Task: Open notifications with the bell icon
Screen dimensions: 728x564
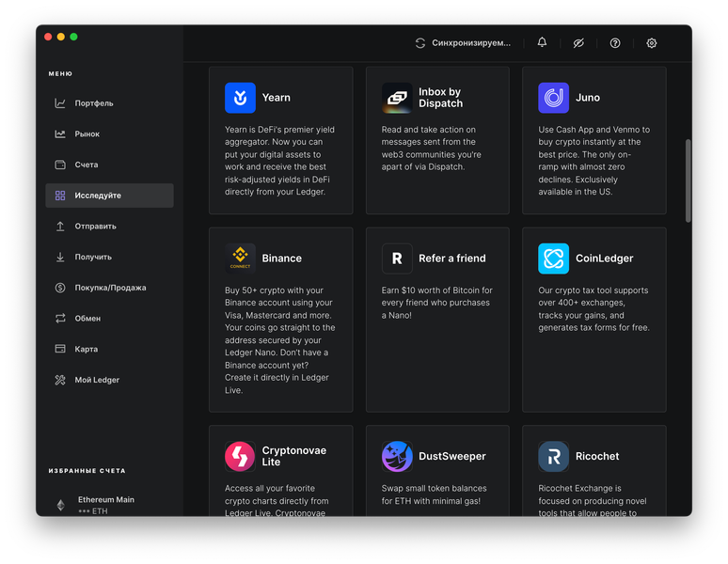Action: tap(542, 42)
